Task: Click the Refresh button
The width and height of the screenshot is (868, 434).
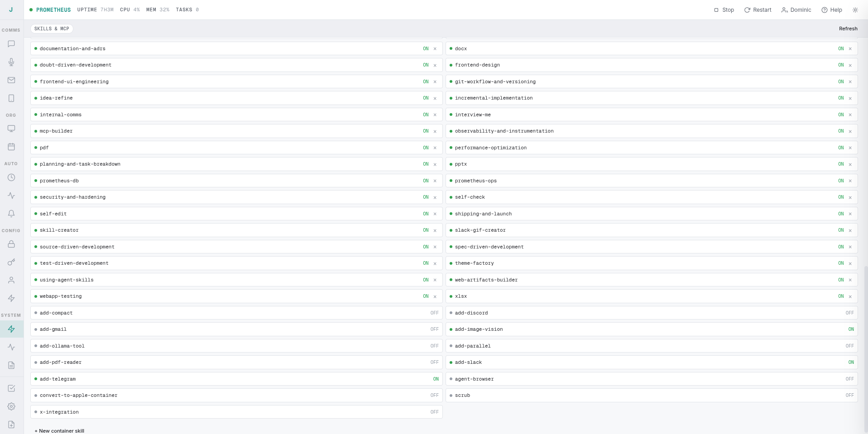Action: tap(848, 29)
